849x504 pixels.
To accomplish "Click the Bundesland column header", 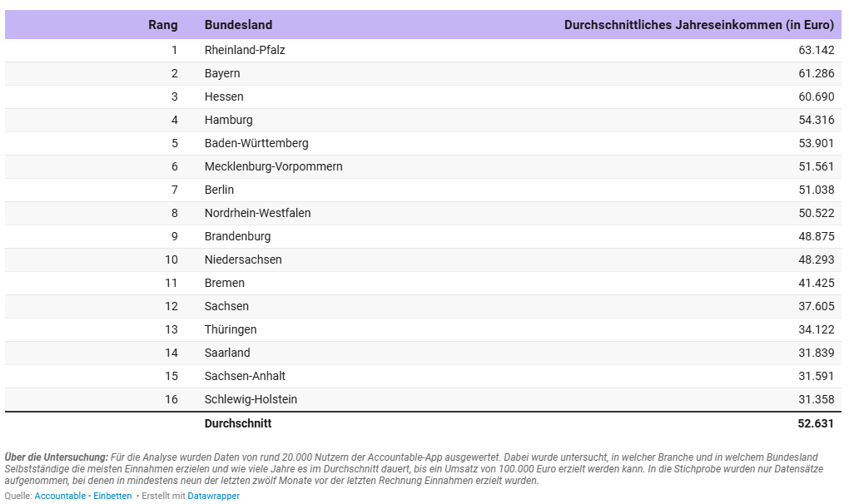I will [x=238, y=25].
